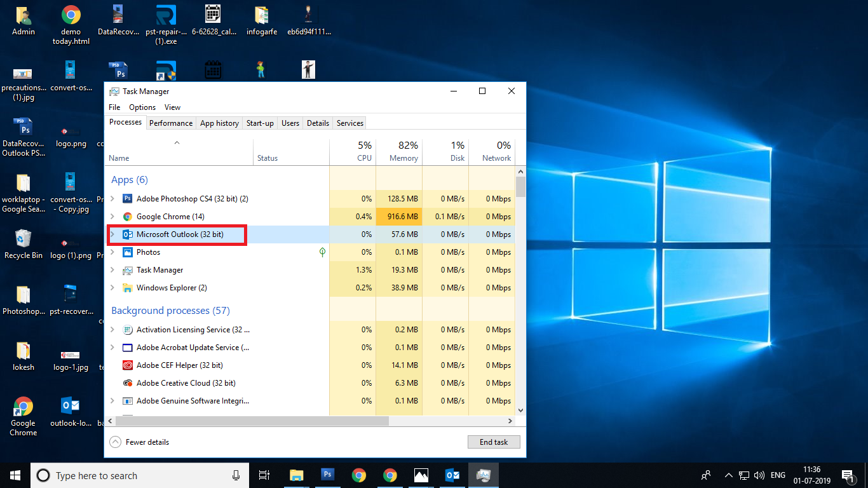Switch to Photoshop from the taskbar
The width and height of the screenshot is (868, 488).
click(327, 475)
